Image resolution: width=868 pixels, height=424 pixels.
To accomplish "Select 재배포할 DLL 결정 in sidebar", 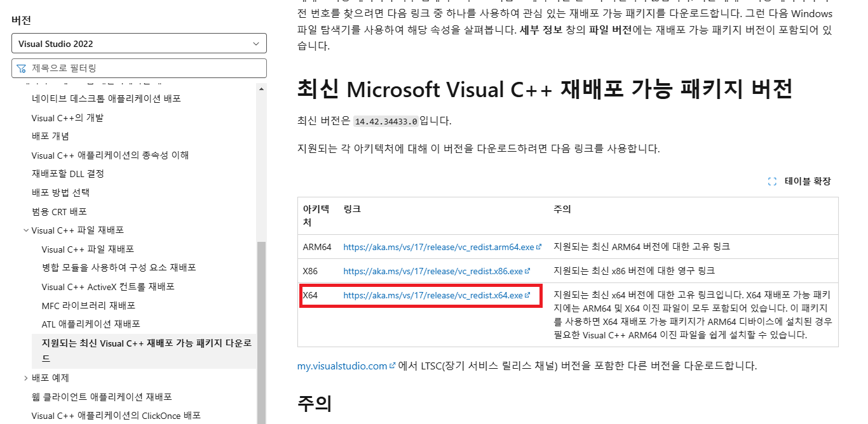I will 67,173.
